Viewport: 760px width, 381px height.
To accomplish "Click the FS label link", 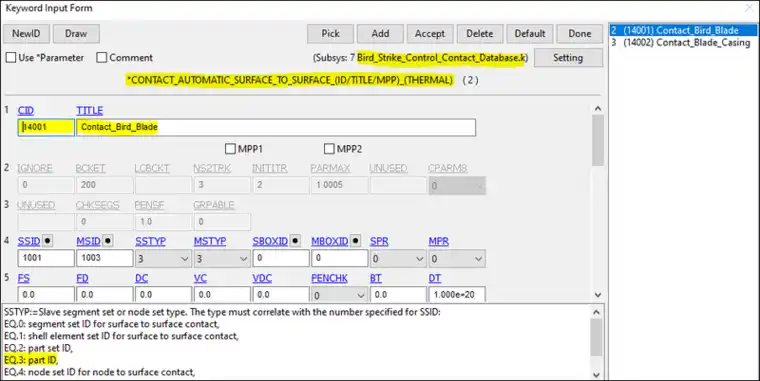I will coord(24,278).
